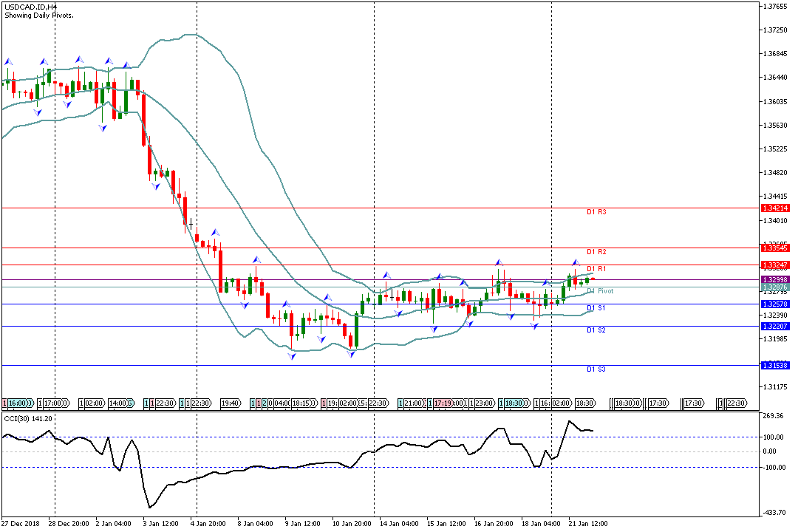Click the 2 Jan 04:00 date label
Viewport: 798px width, 532px height.
coord(114,523)
